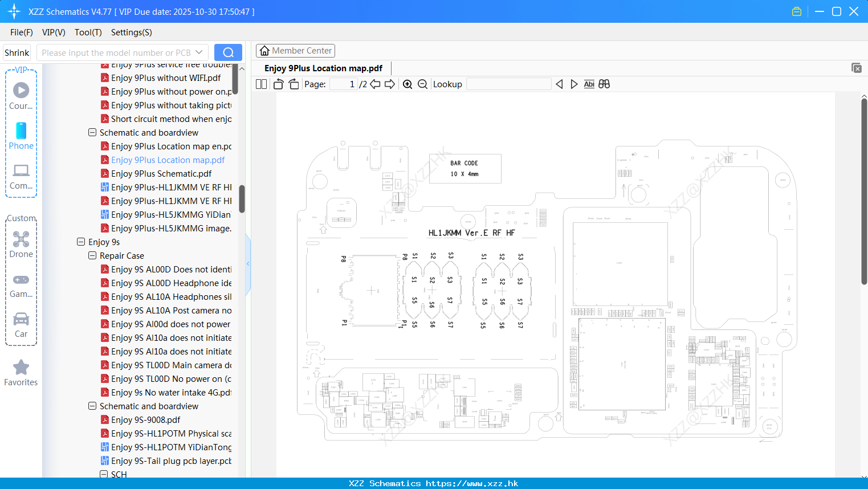Go to previous page arrow
The width and height of the screenshot is (868, 489).
[x=375, y=84]
